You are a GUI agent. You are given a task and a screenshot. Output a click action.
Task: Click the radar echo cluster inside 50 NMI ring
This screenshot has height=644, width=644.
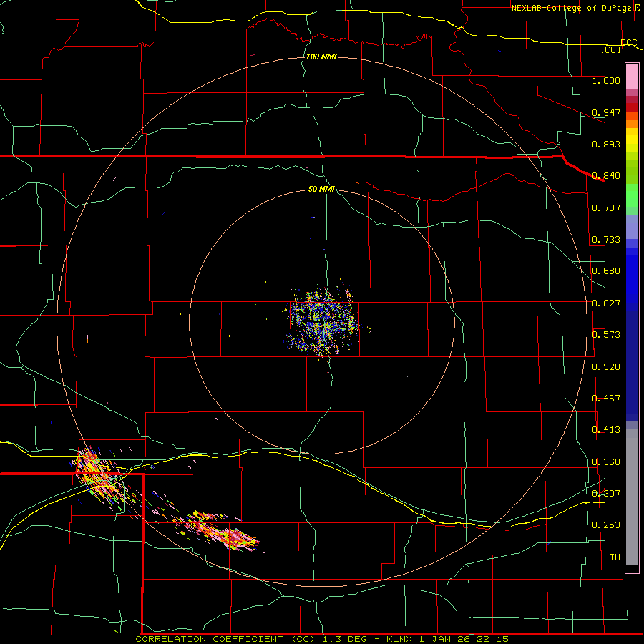[323, 321]
